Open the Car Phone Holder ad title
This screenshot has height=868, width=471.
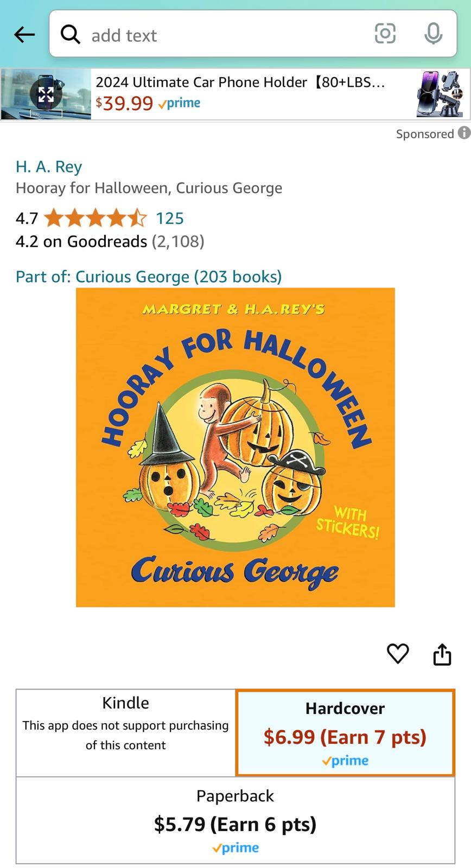point(240,82)
